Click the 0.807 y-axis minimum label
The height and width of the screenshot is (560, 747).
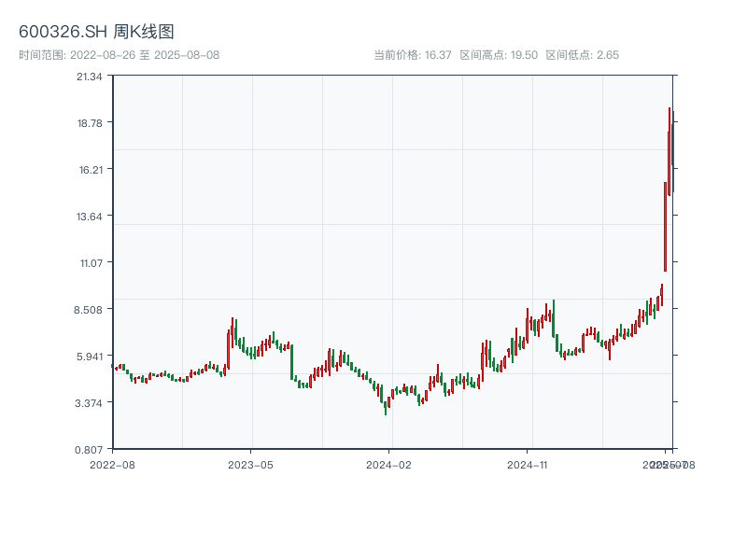click(90, 449)
